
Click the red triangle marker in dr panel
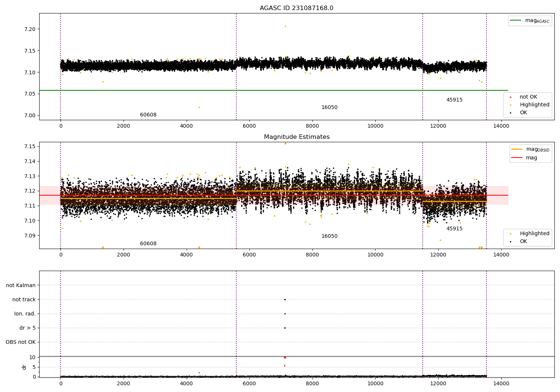point(285,357)
